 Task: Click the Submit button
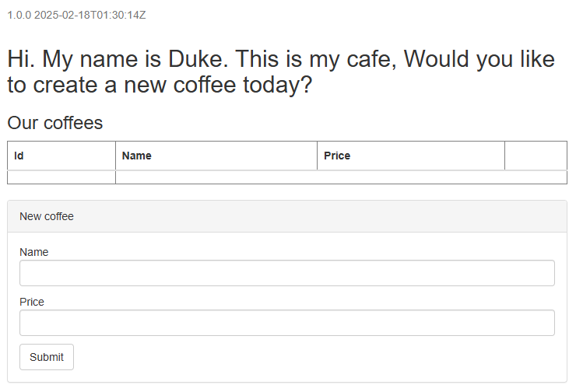click(47, 357)
